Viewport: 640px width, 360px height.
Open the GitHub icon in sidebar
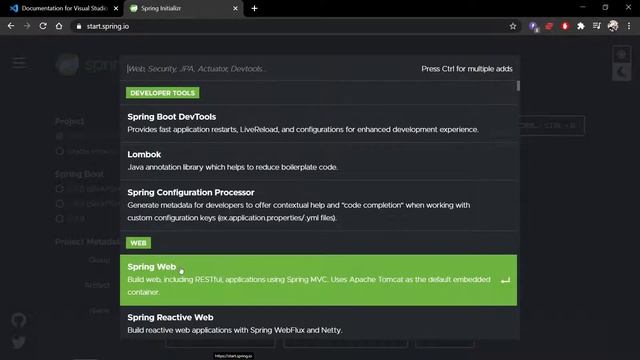click(18, 320)
